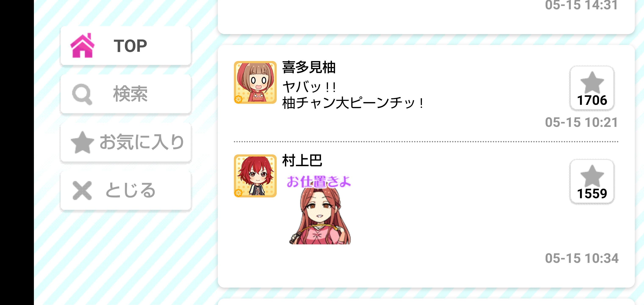Tap the sun badge on 喜多見柚's avatar
Screen dimensions: 644x305
tap(239, 99)
